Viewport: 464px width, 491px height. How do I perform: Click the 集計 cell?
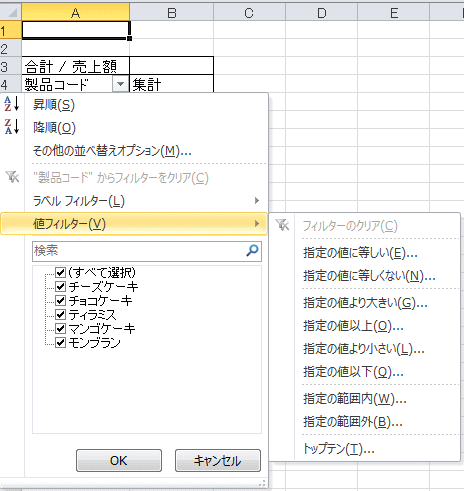(171, 84)
